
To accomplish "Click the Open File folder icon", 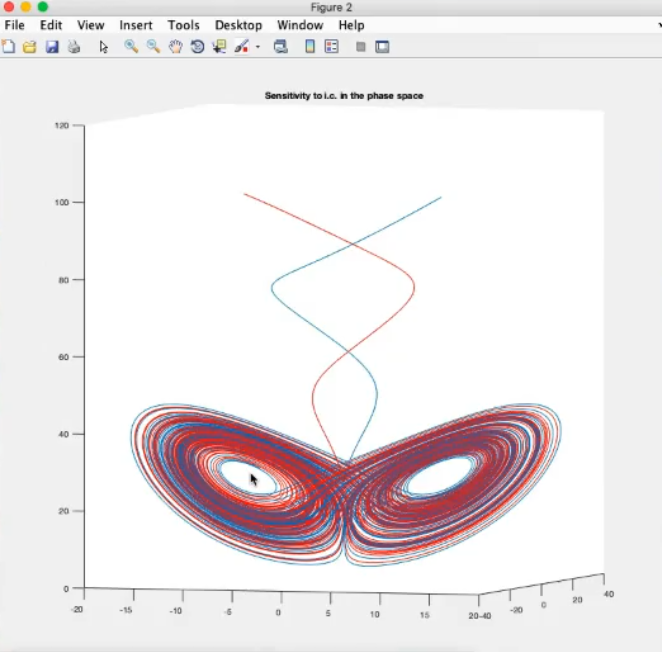I will tap(30, 46).
